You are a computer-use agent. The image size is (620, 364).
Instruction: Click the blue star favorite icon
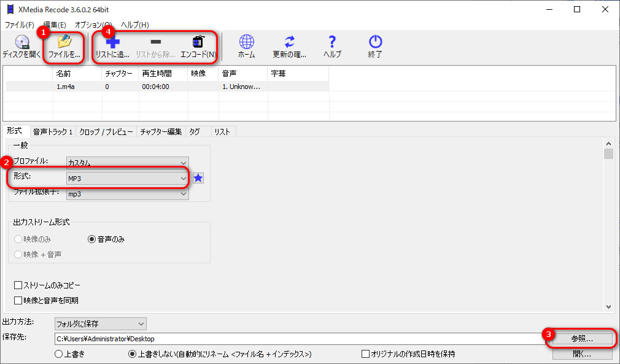198,178
